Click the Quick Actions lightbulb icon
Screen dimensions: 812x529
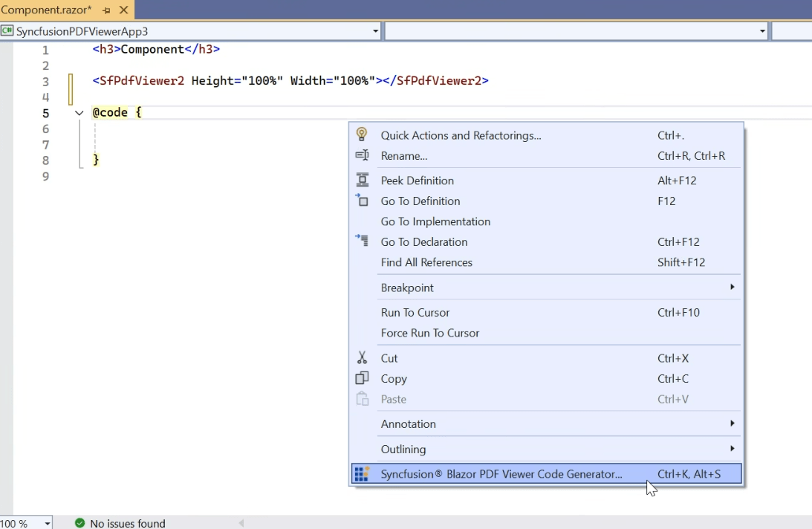(362, 134)
